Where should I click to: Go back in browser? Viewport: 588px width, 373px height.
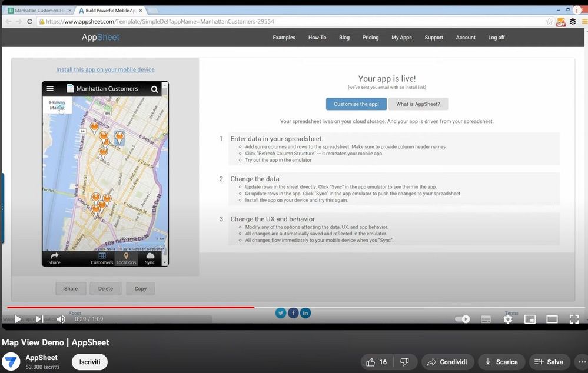point(8,21)
